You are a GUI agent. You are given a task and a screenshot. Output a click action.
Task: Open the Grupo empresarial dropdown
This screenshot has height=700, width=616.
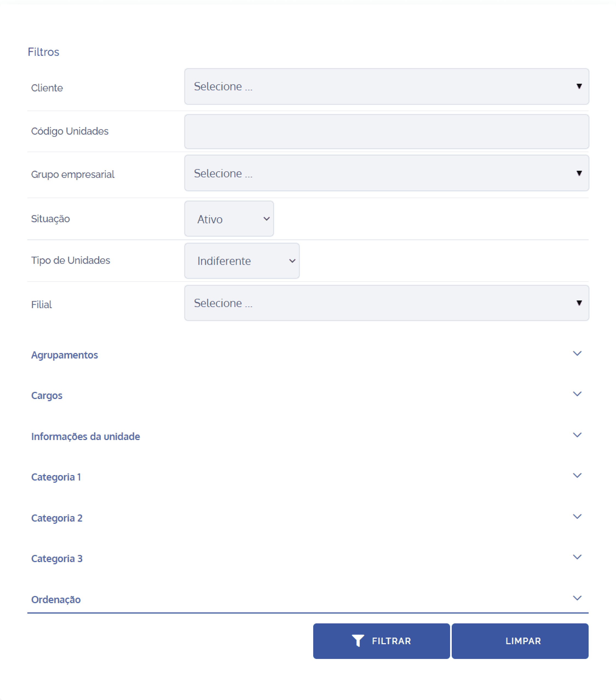point(387,173)
